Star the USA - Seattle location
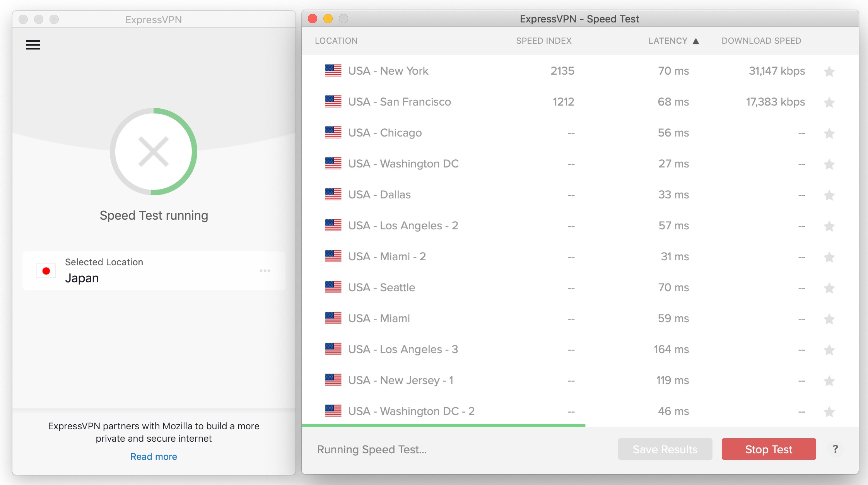 tap(829, 288)
